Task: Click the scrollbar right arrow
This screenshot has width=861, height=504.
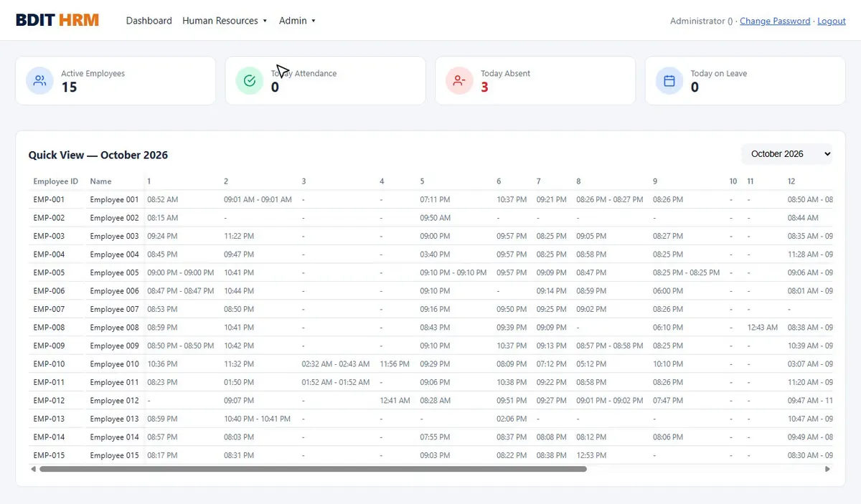Action: coord(827,469)
